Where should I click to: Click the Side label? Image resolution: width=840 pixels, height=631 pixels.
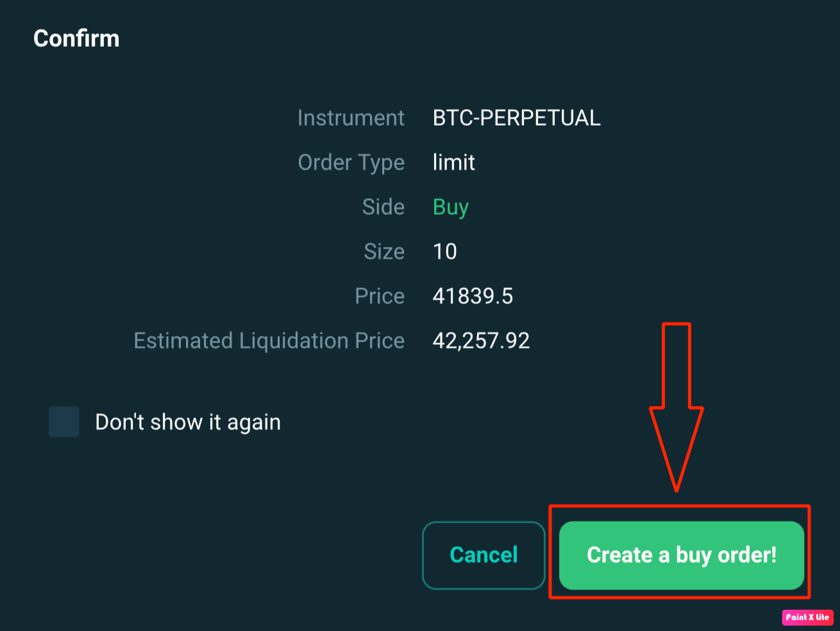383,206
